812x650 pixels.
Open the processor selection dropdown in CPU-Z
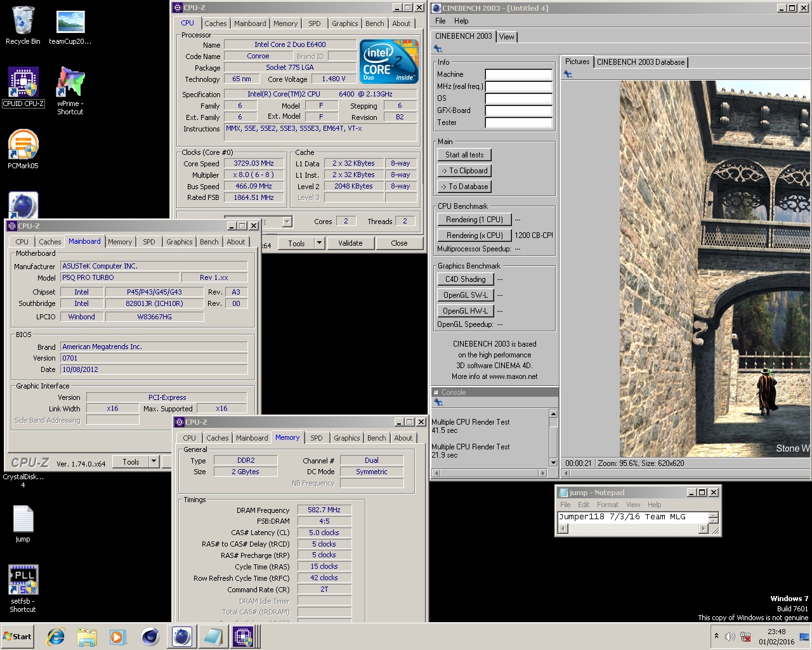point(287,222)
